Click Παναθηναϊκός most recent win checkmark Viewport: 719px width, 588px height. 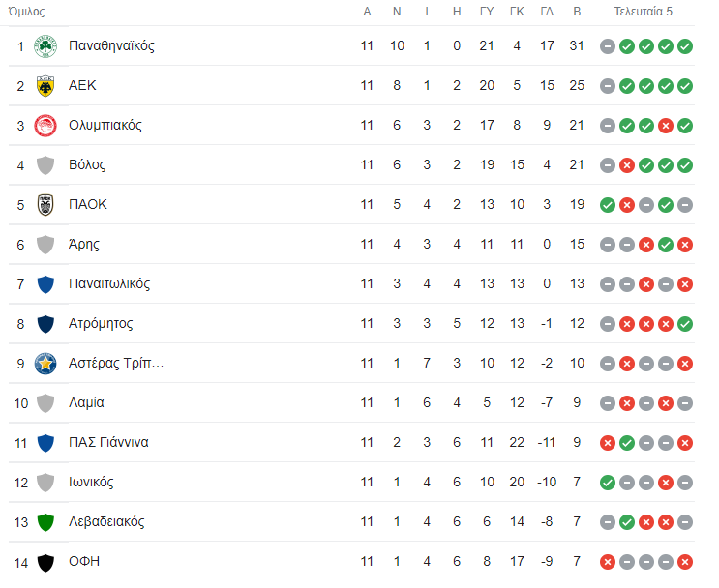[685, 46]
